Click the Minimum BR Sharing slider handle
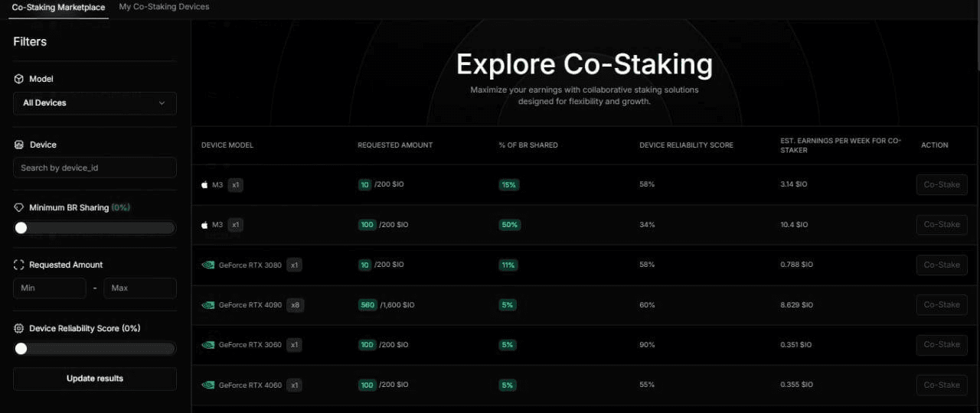Screen dimensions: 980x413 [21, 228]
